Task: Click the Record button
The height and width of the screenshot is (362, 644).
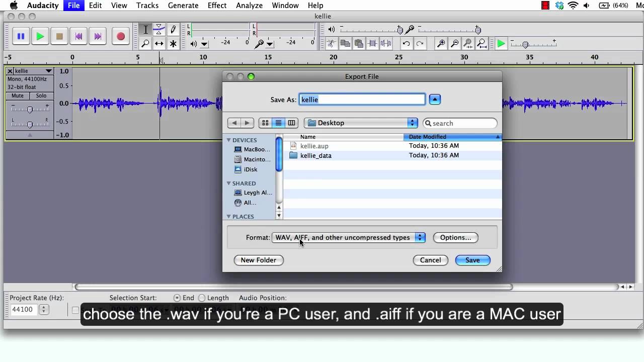Action: (121, 36)
